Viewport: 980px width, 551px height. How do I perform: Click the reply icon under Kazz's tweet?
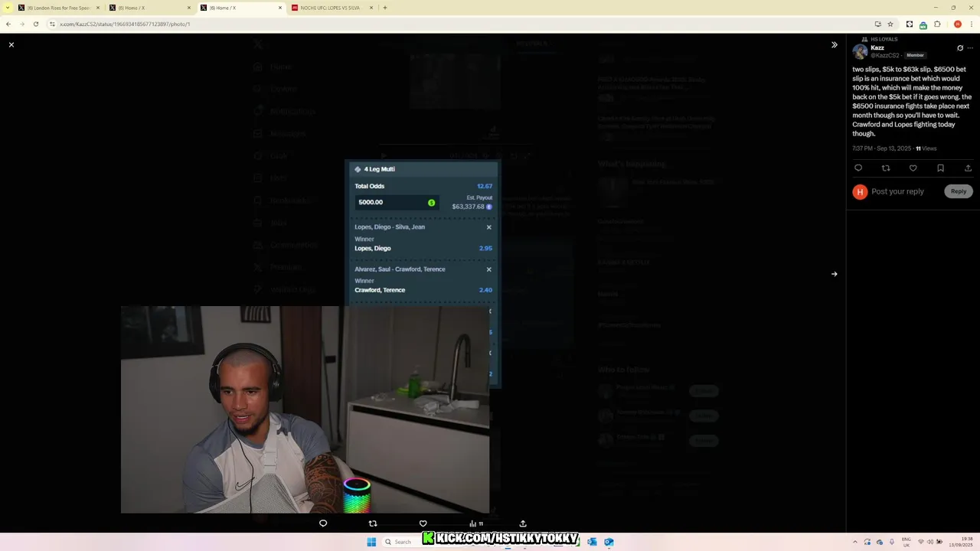858,168
